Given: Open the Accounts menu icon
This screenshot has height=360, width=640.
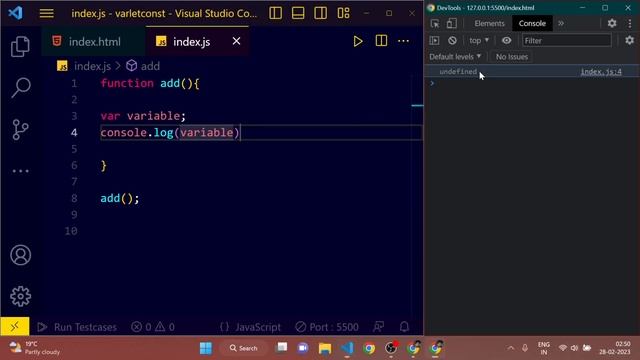Looking at the screenshot, I should (20, 255).
